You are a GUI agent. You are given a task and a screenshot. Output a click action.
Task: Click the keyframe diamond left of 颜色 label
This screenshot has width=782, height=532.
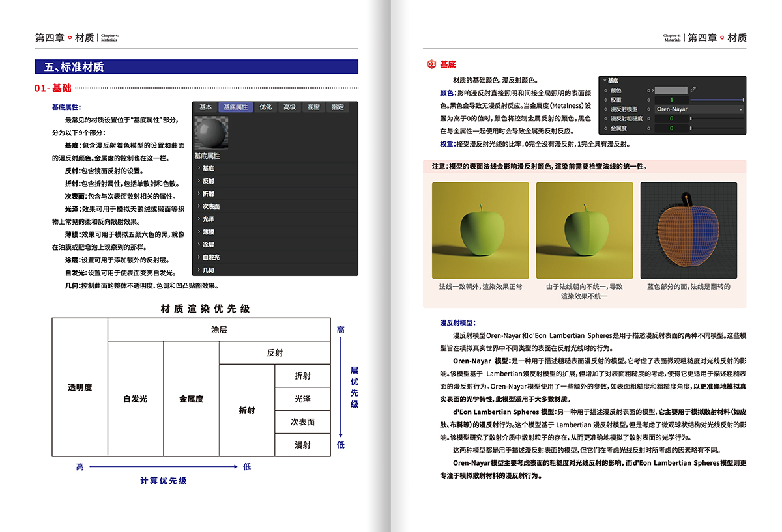(x=606, y=91)
